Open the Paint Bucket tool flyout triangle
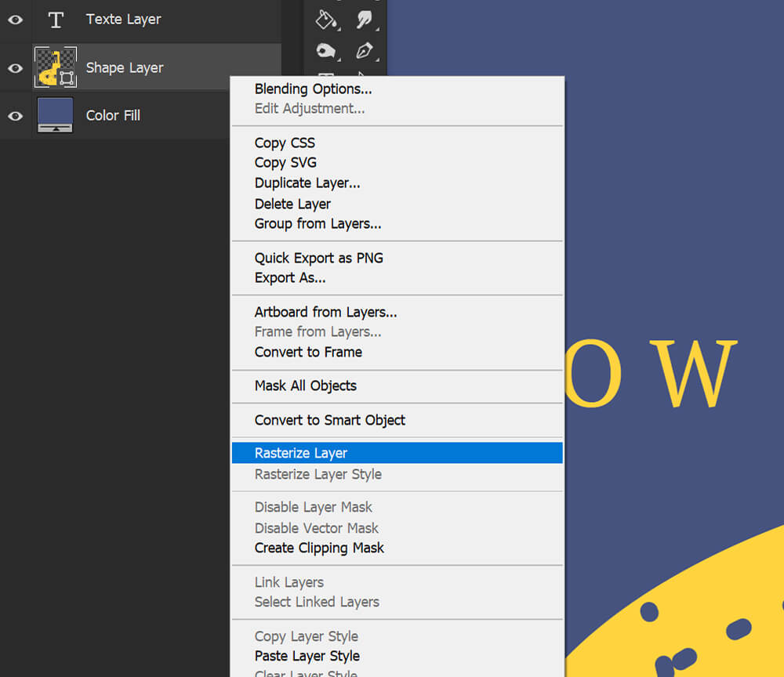 tap(338, 27)
